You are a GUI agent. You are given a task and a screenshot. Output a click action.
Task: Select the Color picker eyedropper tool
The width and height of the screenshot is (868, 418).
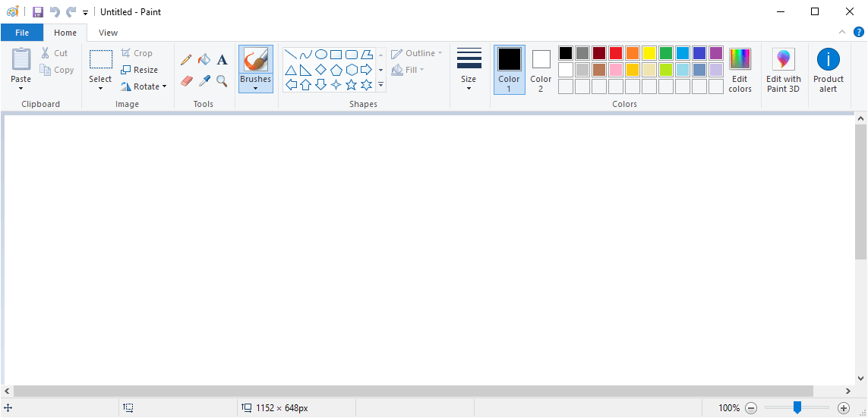(204, 81)
